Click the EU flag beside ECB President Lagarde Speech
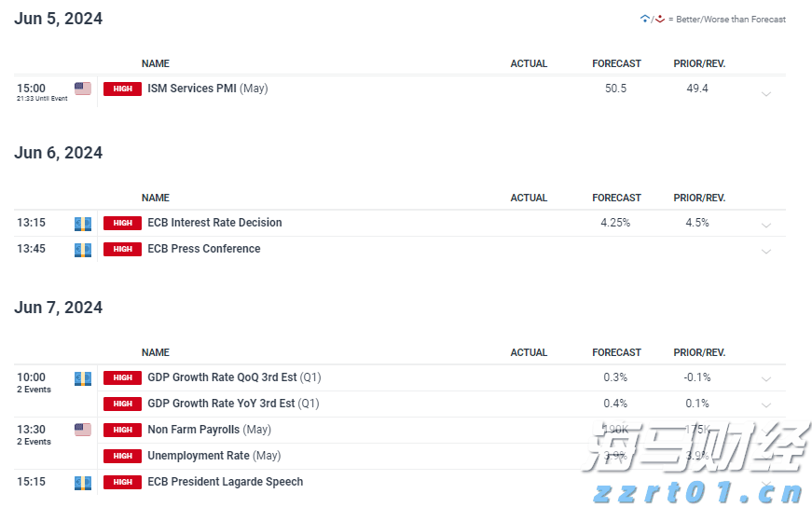 tap(83, 482)
